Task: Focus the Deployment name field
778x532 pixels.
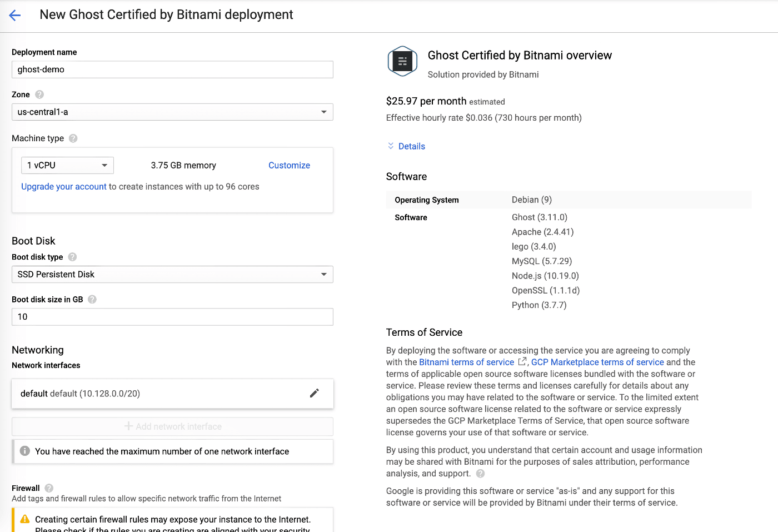Action: click(x=172, y=69)
